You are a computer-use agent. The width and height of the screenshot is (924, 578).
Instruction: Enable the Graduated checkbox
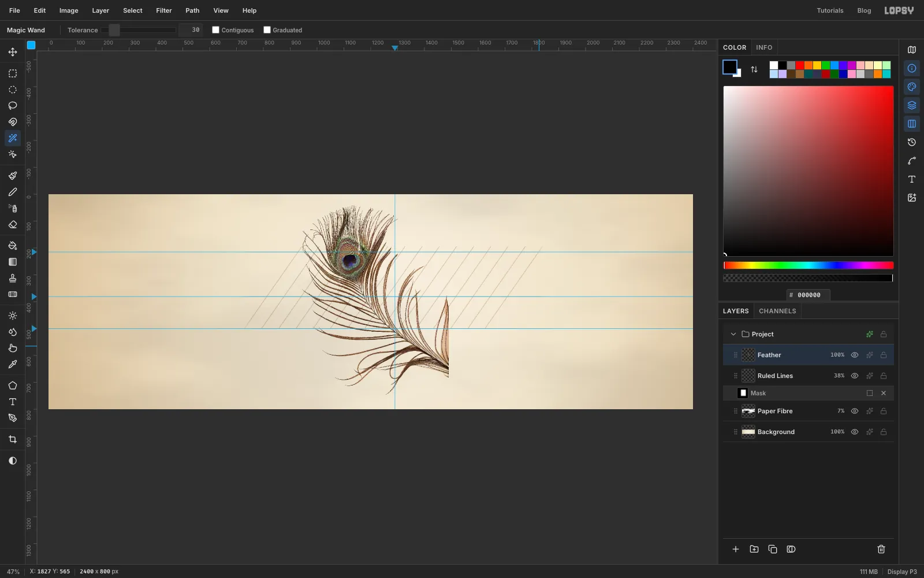point(267,30)
